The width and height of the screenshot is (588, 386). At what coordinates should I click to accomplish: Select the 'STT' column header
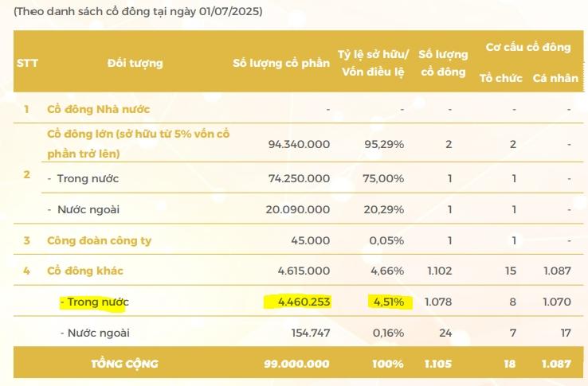(x=27, y=63)
